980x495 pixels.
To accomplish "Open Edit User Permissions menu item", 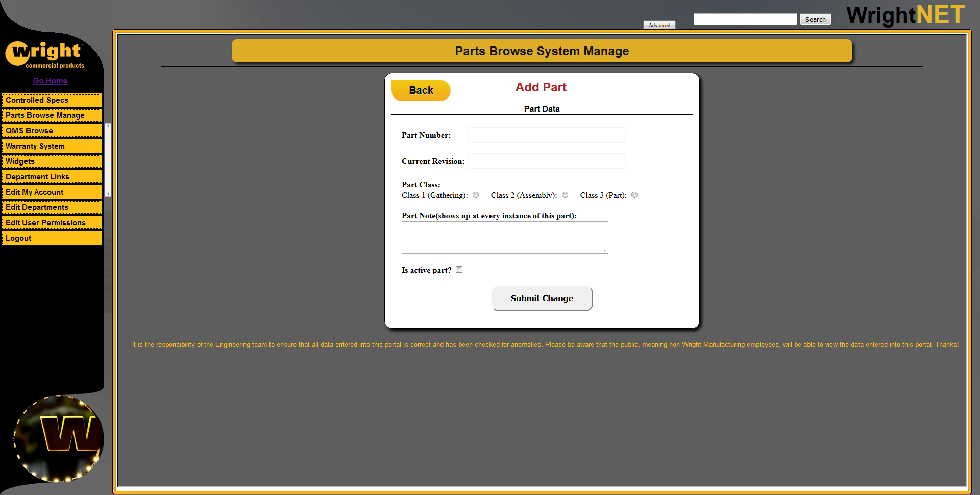I will (52, 223).
